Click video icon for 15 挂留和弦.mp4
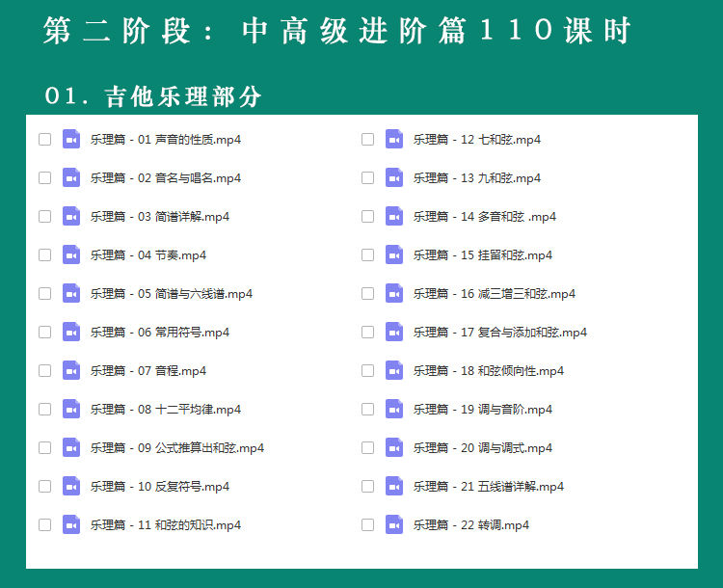Image resolution: width=723 pixels, height=588 pixels. click(x=394, y=254)
